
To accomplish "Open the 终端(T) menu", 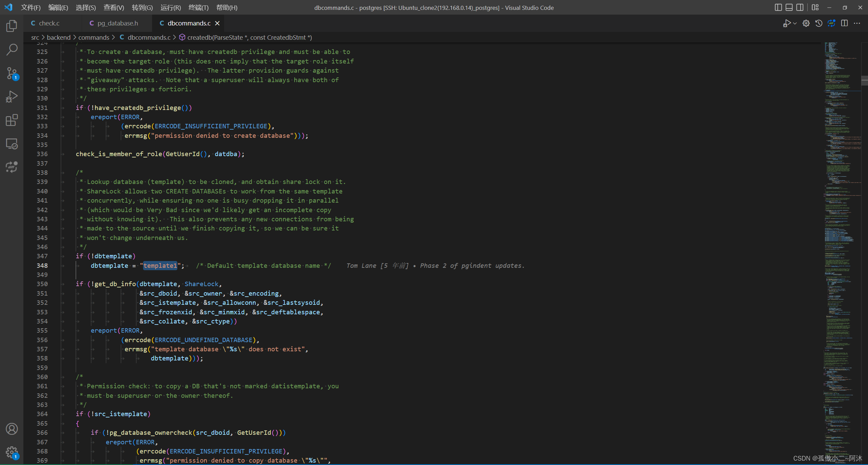I will [x=198, y=7].
